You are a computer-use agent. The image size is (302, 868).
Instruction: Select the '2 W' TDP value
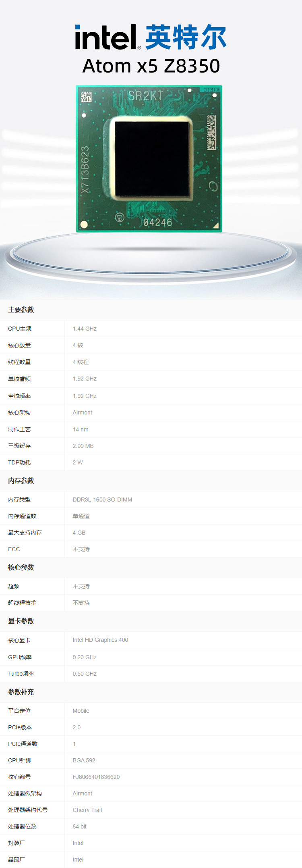point(78,462)
